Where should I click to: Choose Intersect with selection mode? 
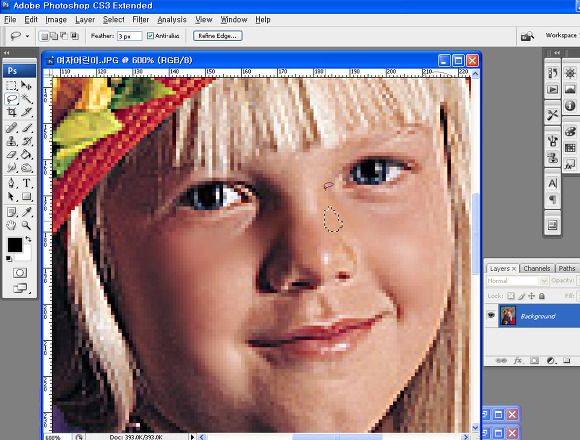click(x=74, y=36)
